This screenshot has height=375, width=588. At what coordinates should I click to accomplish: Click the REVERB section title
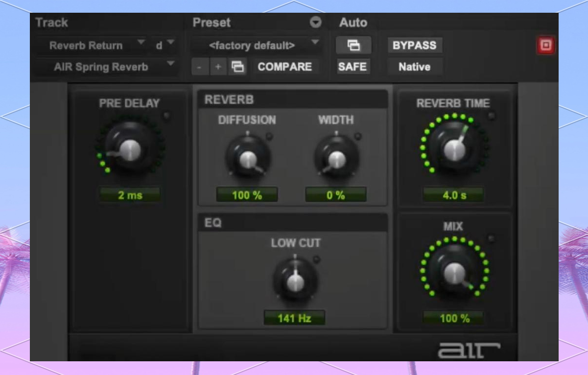click(x=229, y=99)
